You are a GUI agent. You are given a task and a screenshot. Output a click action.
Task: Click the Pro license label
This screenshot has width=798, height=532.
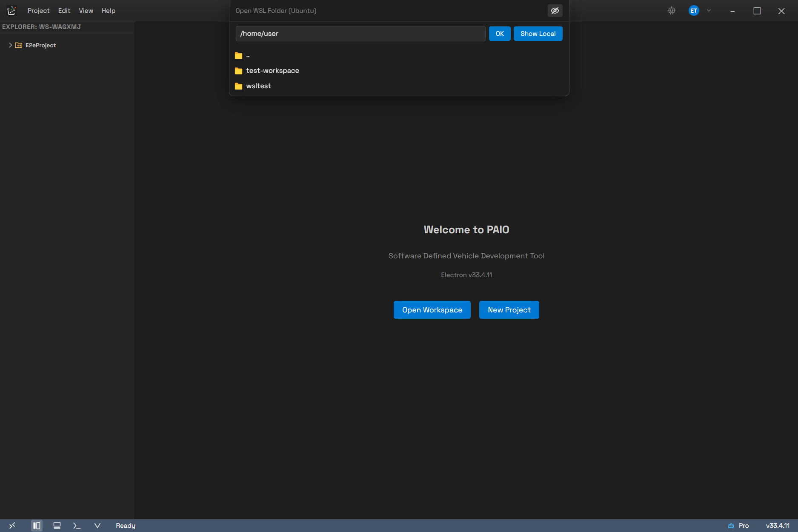[x=744, y=526]
